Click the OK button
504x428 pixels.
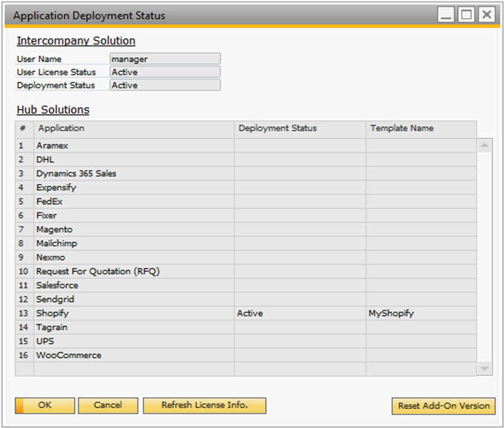pos(45,405)
